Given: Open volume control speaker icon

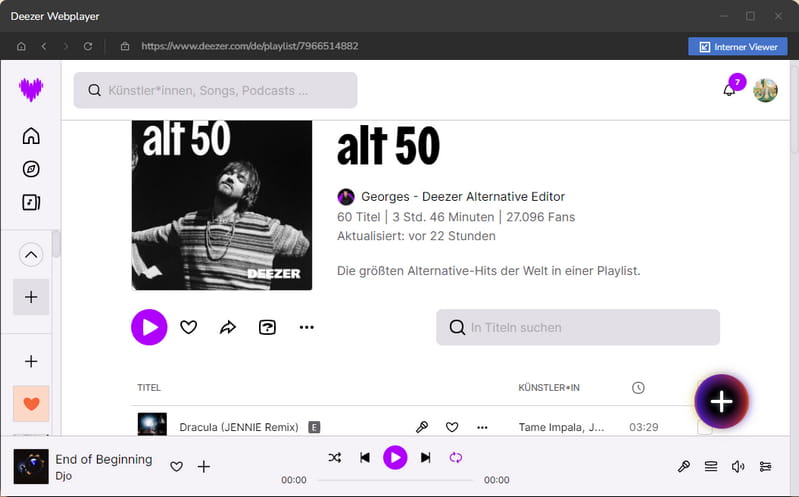Looking at the screenshot, I should (x=738, y=466).
